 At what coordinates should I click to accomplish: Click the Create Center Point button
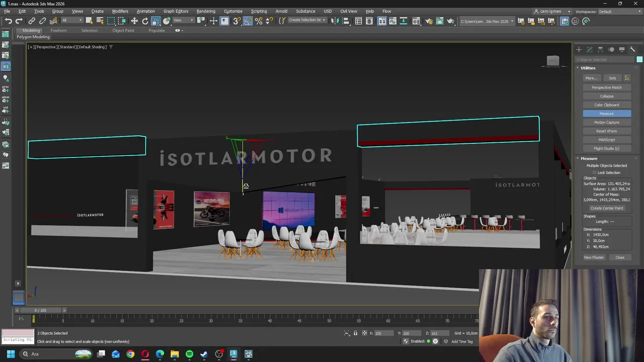(607, 208)
